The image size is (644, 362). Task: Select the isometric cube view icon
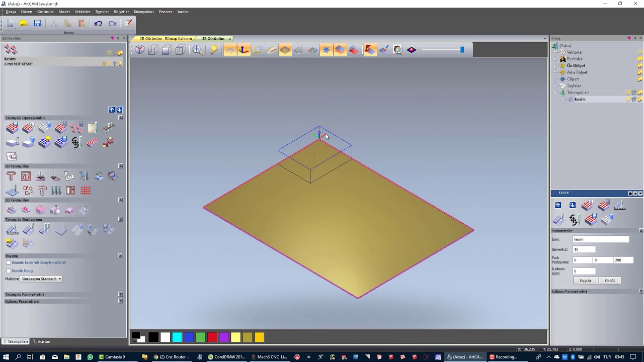tap(139, 50)
